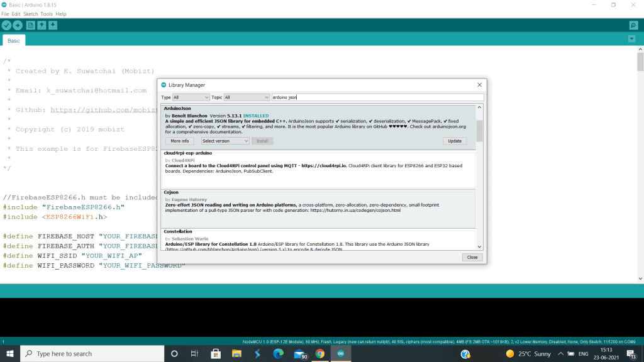Click the Save sketch icon
The image size is (644, 362).
(53, 25)
